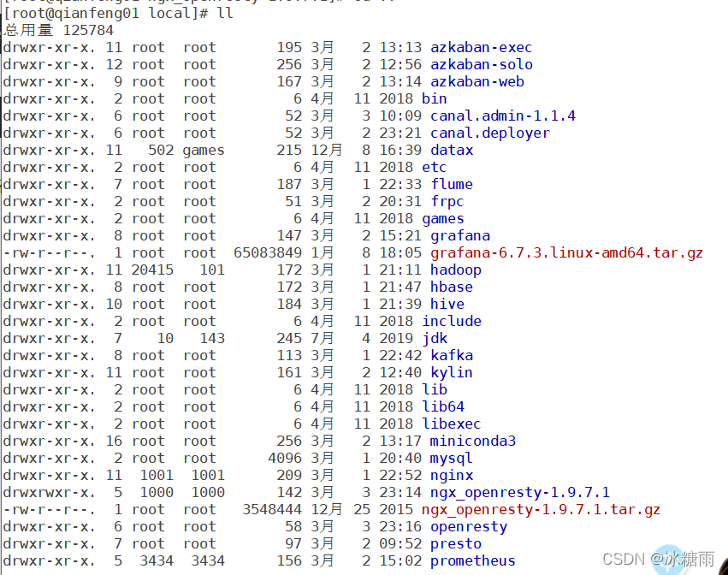Click the lib directory name

(434, 389)
